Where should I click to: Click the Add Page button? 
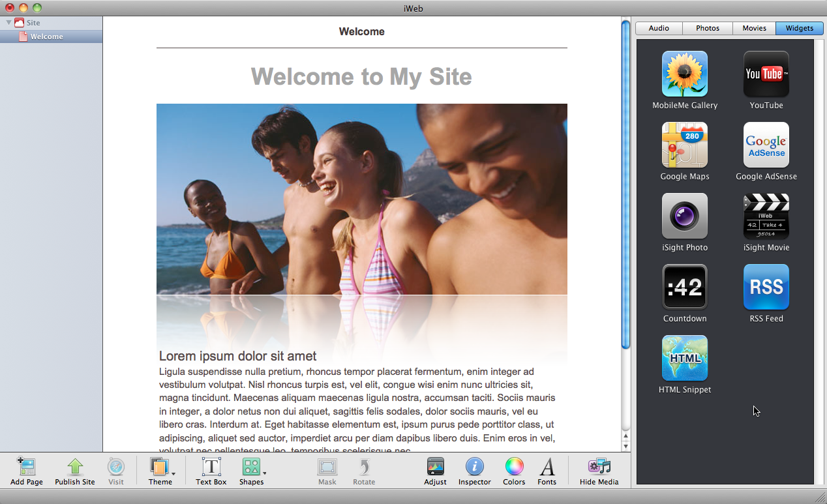pos(27,471)
